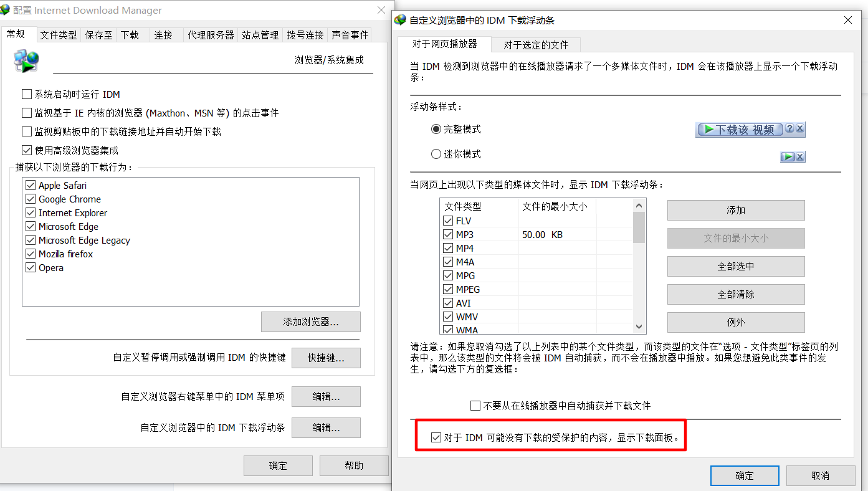Enable 不要从在线播放器中自动捕获并下载文件
Viewport: 868px width, 491px height.
tap(475, 406)
